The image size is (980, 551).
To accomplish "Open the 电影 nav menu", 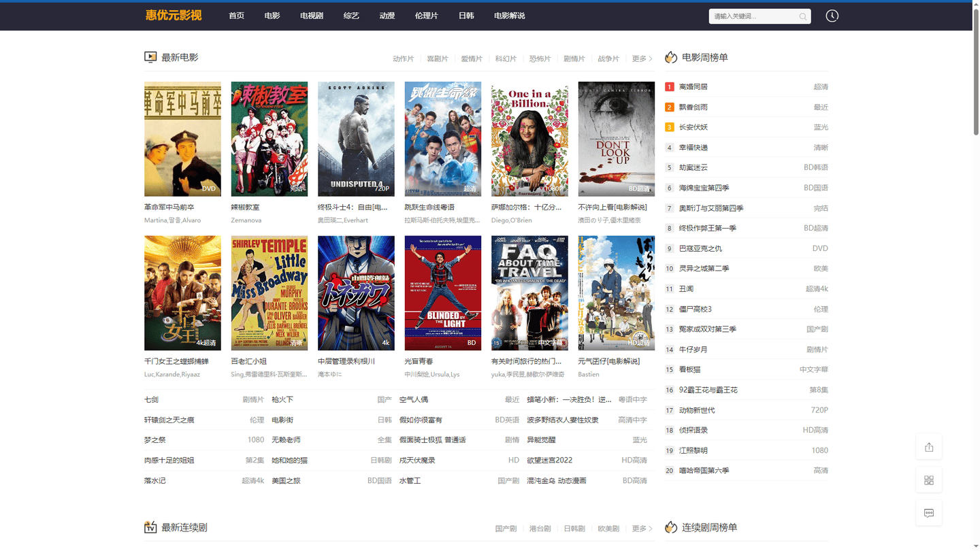I will point(272,16).
